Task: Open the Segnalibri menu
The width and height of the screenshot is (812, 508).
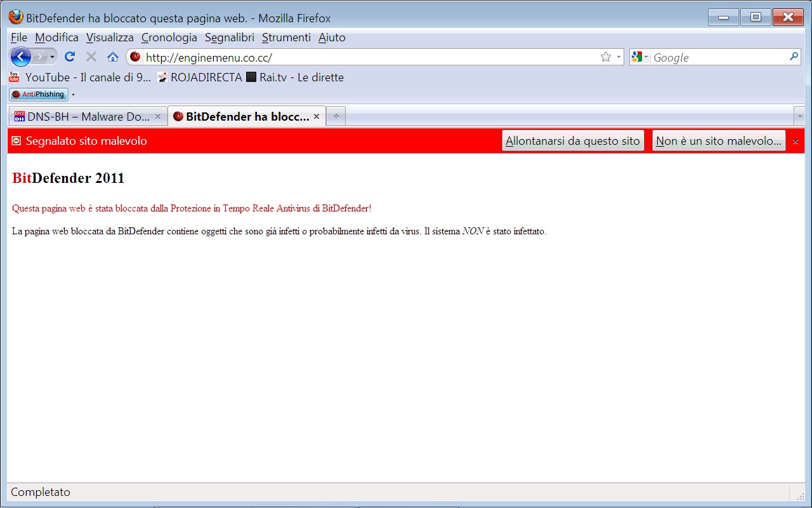Action: (x=230, y=37)
